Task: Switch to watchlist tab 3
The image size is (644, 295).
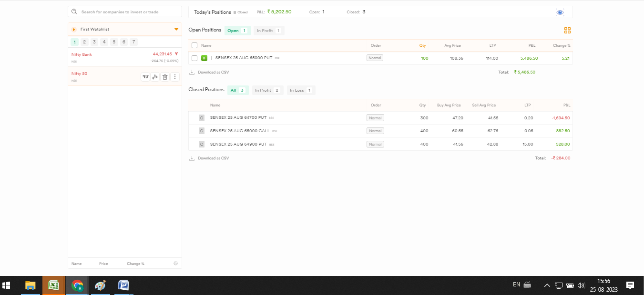Action: pos(94,42)
